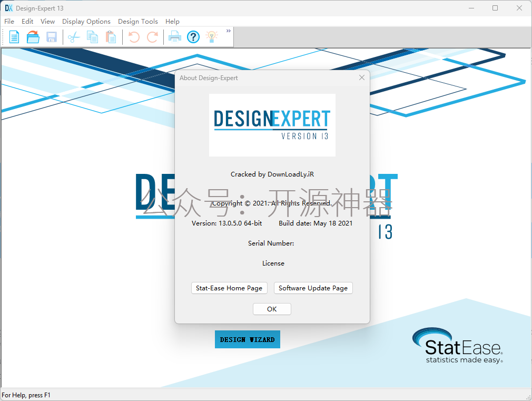The height and width of the screenshot is (401, 532).
Task: Open the File menu
Action: click(x=9, y=22)
